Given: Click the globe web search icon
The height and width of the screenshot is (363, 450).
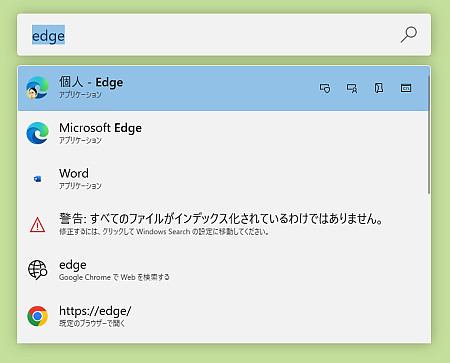Looking at the screenshot, I should coord(37,270).
